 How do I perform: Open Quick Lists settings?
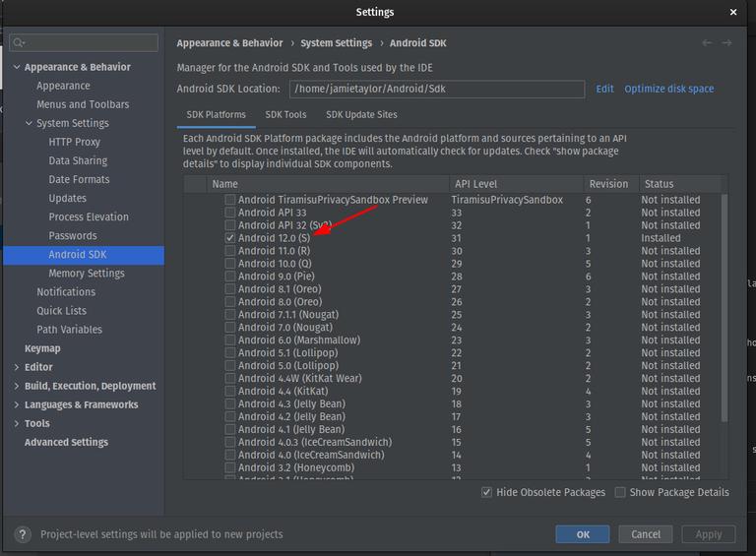click(62, 311)
